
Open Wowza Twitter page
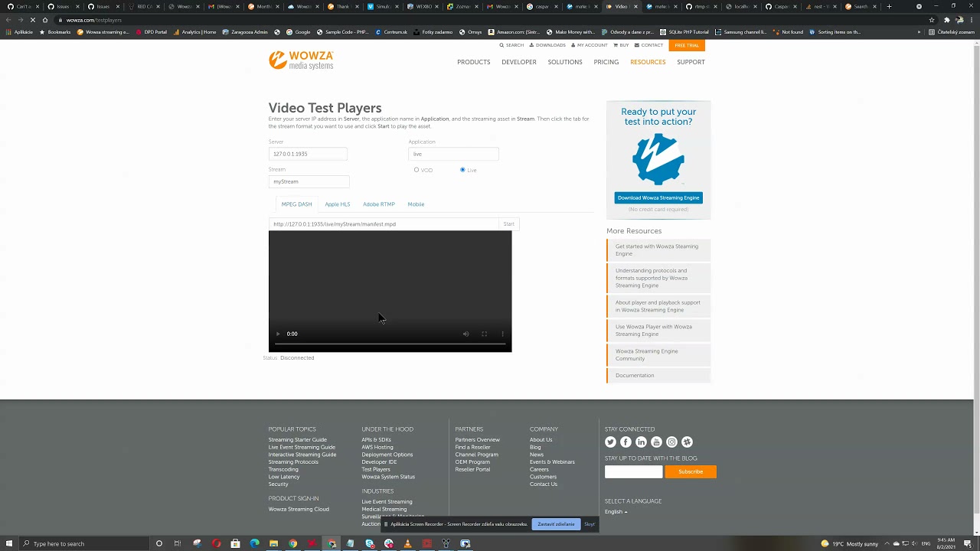pyautogui.click(x=610, y=442)
